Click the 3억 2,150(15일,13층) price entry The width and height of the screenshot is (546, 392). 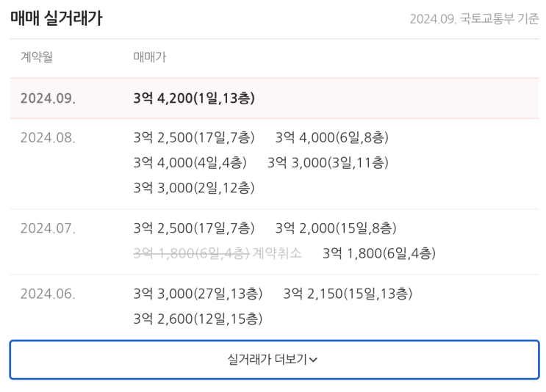348,294
